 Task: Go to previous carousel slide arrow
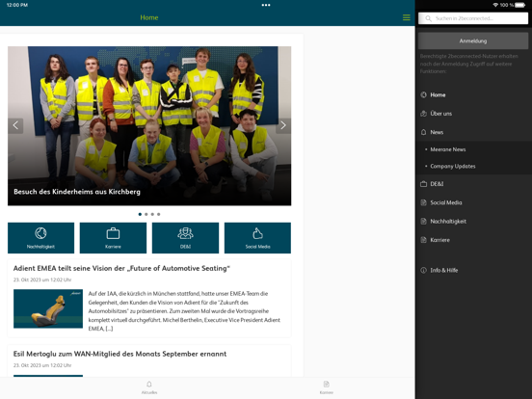point(15,125)
